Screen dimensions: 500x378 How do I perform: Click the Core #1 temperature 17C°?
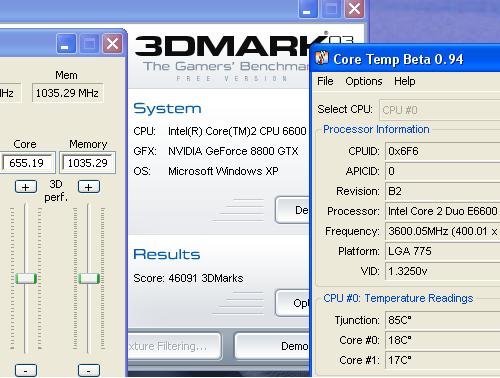coord(442,360)
